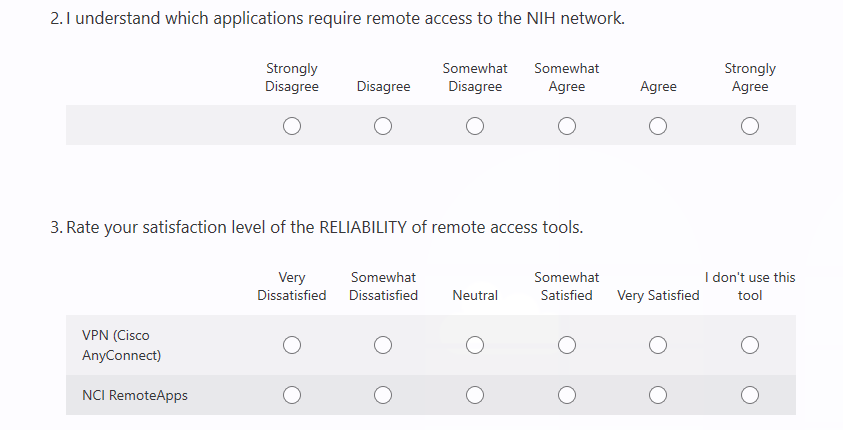Mark NCI RemoteApps reliability as Neutral
This screenshot has height=430, width=843.
475,395
